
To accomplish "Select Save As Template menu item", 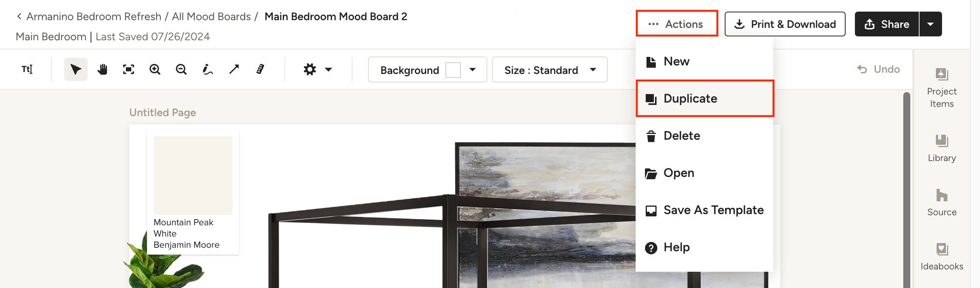I will click(x=705, y=210).
